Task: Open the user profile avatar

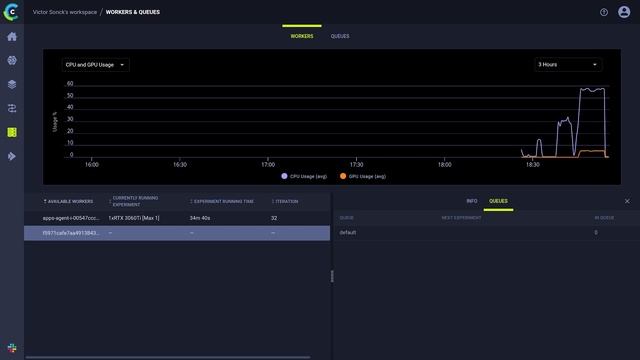Action: (624, 12)
